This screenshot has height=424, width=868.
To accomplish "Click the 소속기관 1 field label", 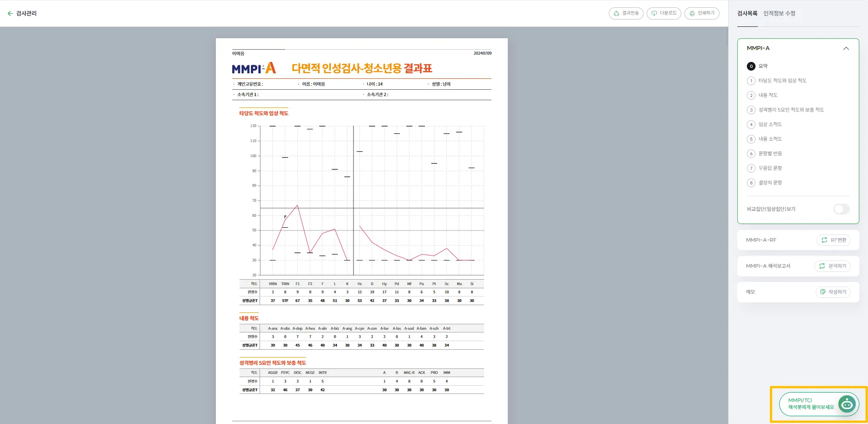I will point(247,95).
